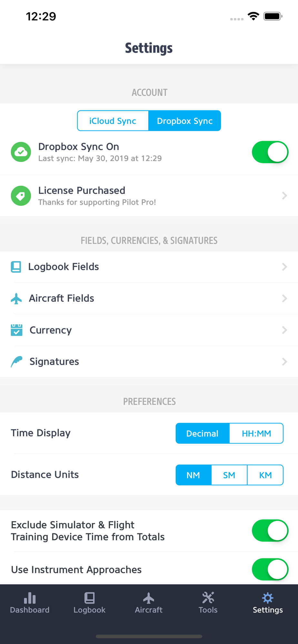298x644 pixels.
Task: Tap the Logbook Fields book icon
Action: point(16,267)
